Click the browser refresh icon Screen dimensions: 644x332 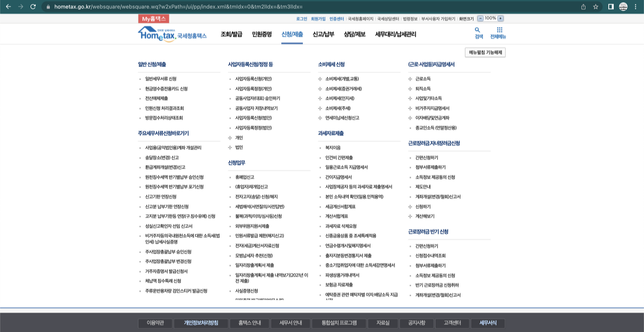[x=33, y=8]
